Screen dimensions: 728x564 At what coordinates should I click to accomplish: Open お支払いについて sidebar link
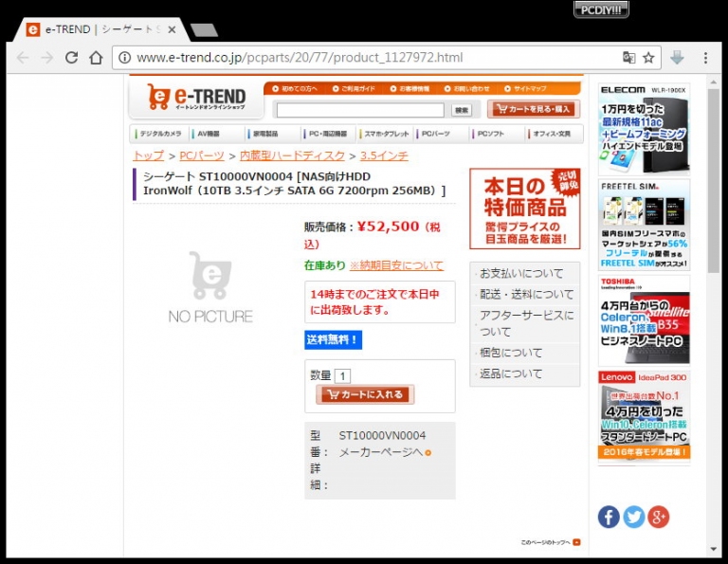[x=521, y=273]
